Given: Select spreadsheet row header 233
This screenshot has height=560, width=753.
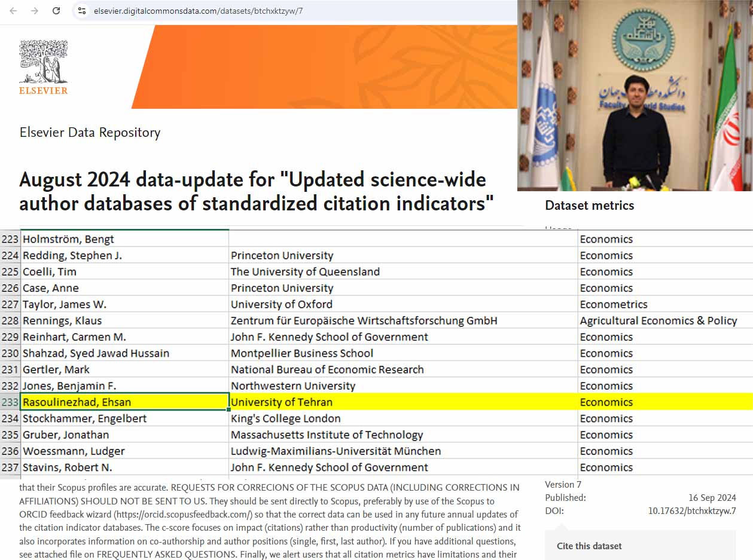Looking at the screenshot, I should pyautogui.click(x=10, y=402).
